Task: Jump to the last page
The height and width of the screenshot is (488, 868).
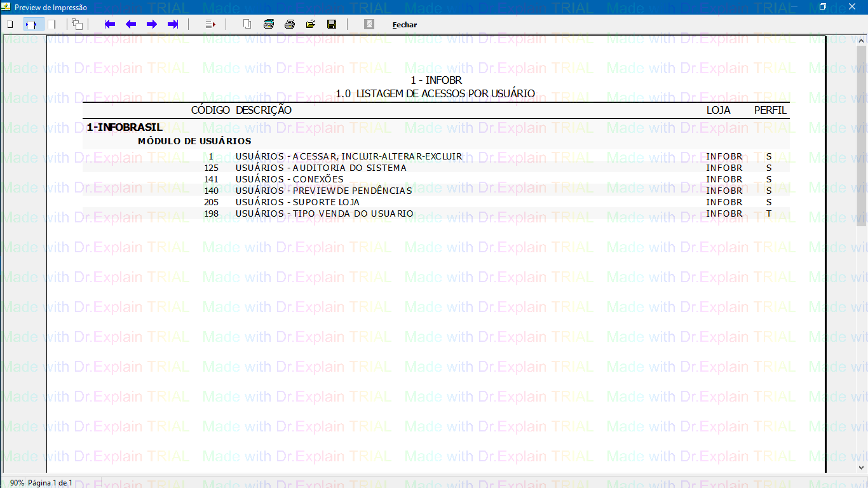Action: (x=173, y=24)
